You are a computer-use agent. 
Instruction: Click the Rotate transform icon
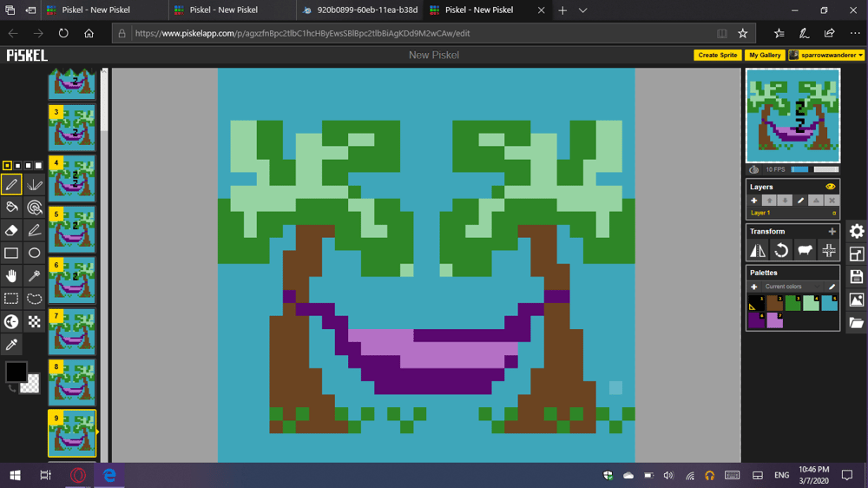[x=781, y=250]
